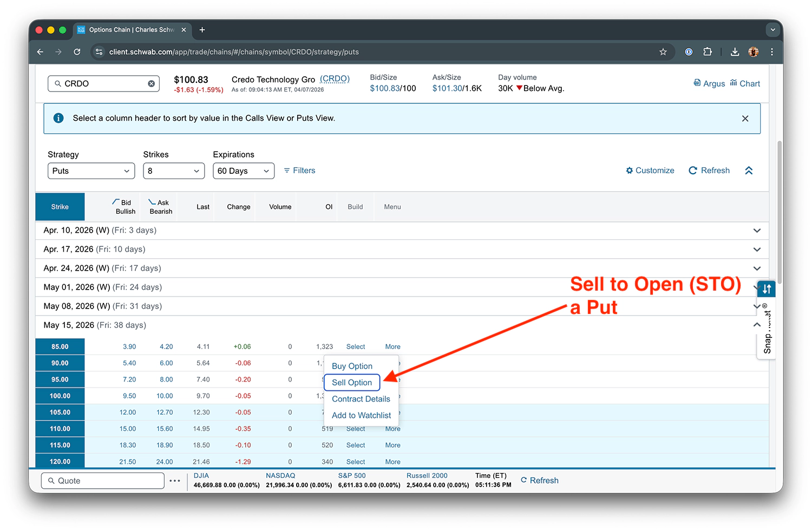
Task: Choose Add to Watchlist from menu
Action: coord(361,415)
